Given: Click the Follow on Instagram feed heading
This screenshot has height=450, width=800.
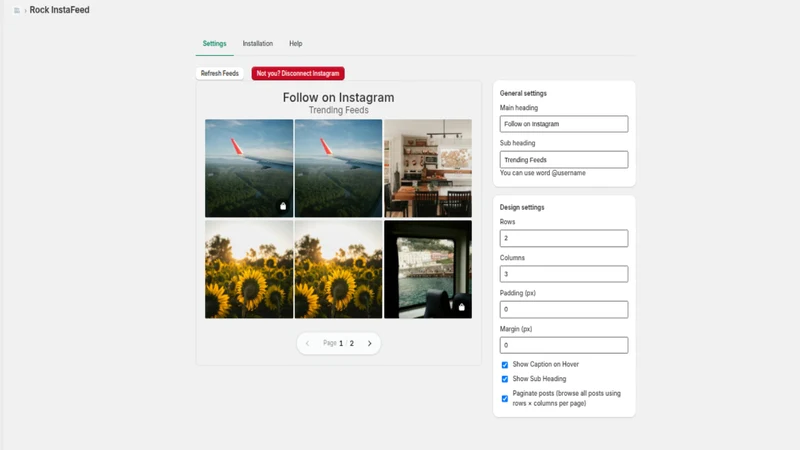Looking at the screenshot, I should pos(338,97).
